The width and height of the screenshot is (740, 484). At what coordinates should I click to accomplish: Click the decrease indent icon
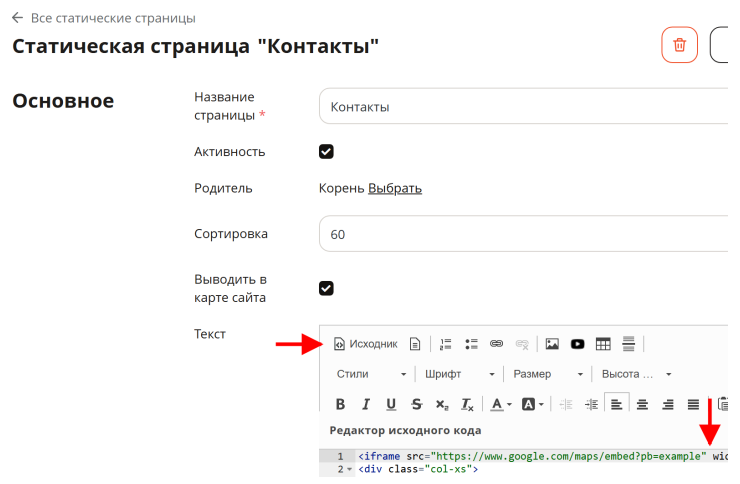point(566,404)
